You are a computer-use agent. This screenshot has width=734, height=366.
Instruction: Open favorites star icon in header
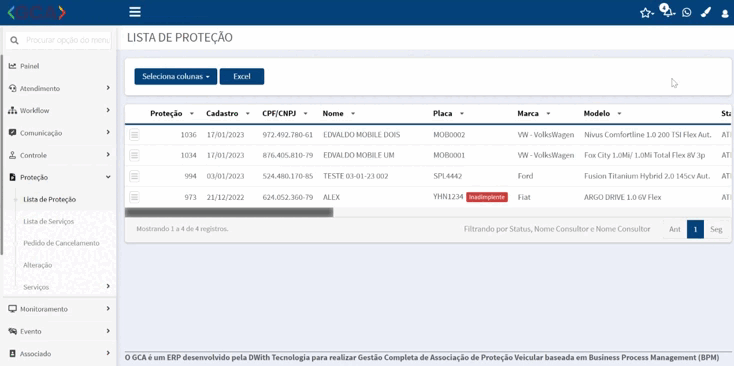point(646,13)
